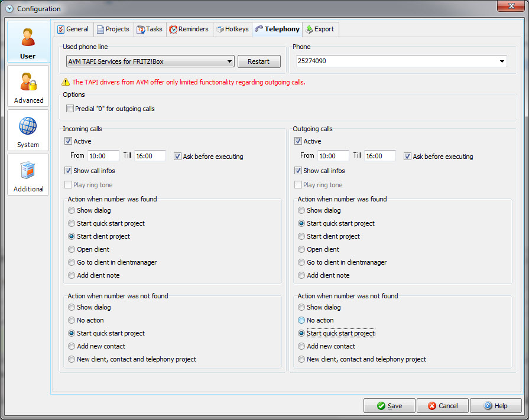
Task: Open the Phone number dropdown
Action: click(x=502, y=61)
